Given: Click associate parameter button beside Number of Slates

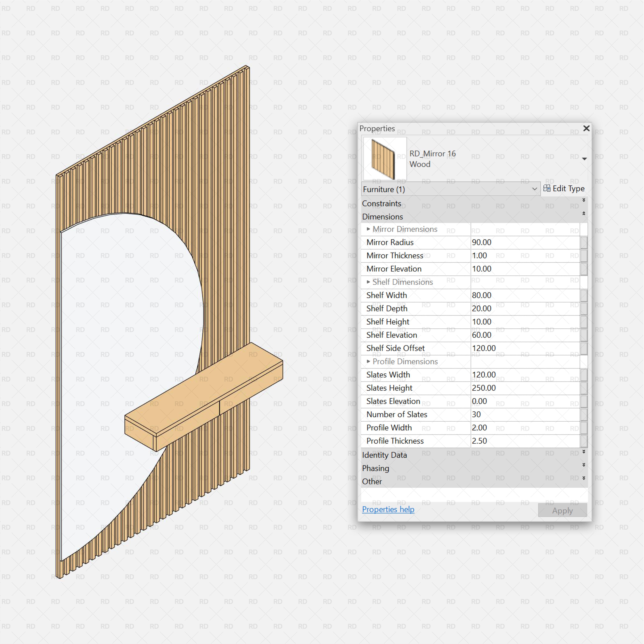Looking at the screenshot, I should coord(584,414).
